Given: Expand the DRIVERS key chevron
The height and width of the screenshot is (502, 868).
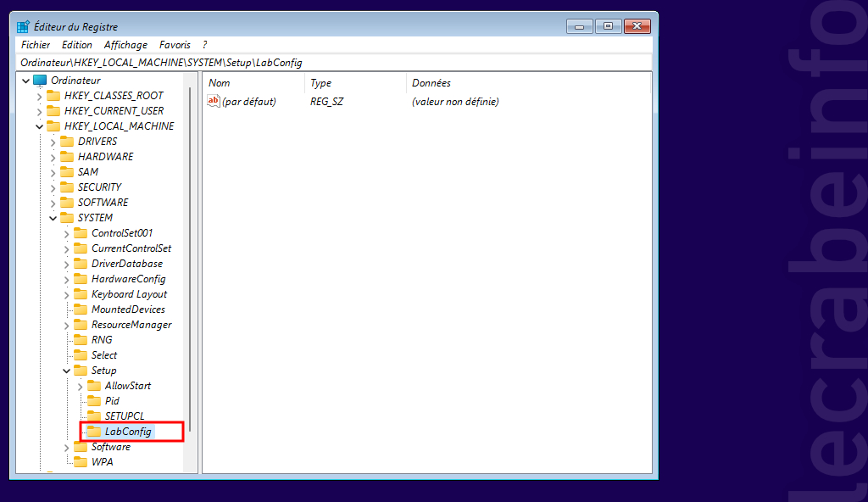Looking at the screenshot, I should coord(53,142).
